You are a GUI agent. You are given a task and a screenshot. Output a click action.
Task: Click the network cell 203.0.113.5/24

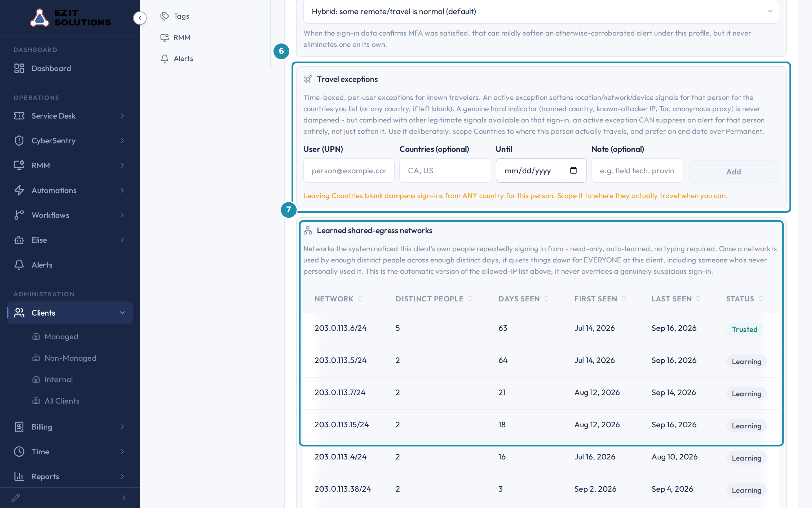coord(340,360)
